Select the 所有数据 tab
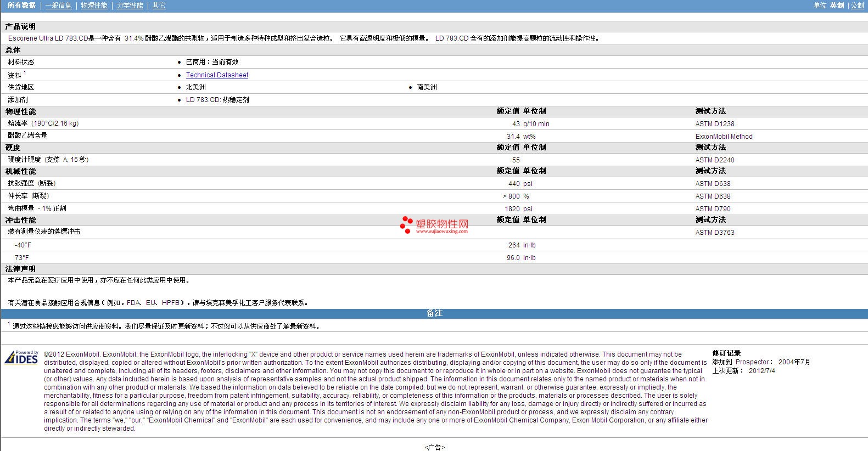Screen dimensions: 868x451 21,5
